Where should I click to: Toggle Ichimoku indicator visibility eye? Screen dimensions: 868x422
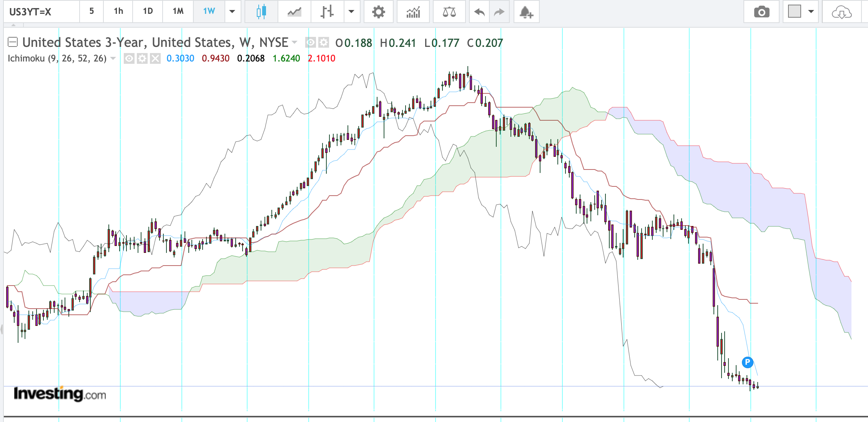pyautogui.click(x=129, y=58)
